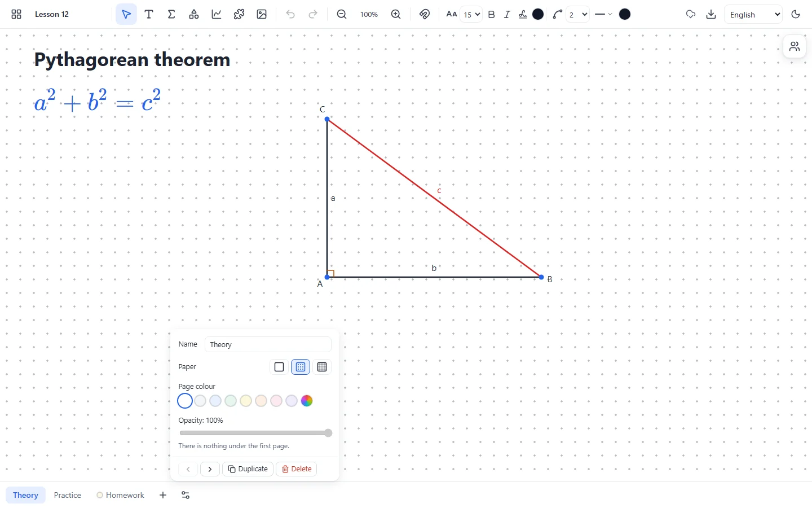812x508 pixels.
Task: Select the graph chart tool
Action: pos(217,14)
